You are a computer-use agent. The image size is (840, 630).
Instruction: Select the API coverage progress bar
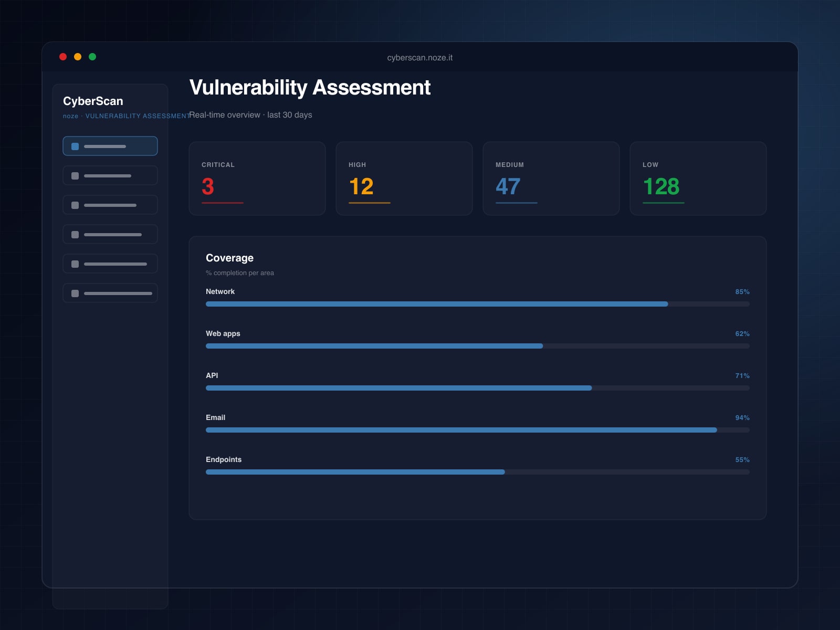[477, 388]
